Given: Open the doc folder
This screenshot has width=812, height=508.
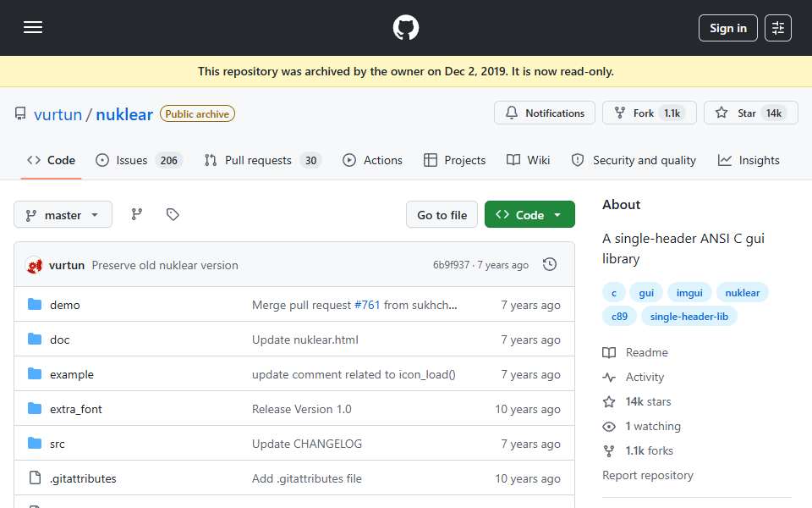Looking at the screenshot, I should pos(59,340).
